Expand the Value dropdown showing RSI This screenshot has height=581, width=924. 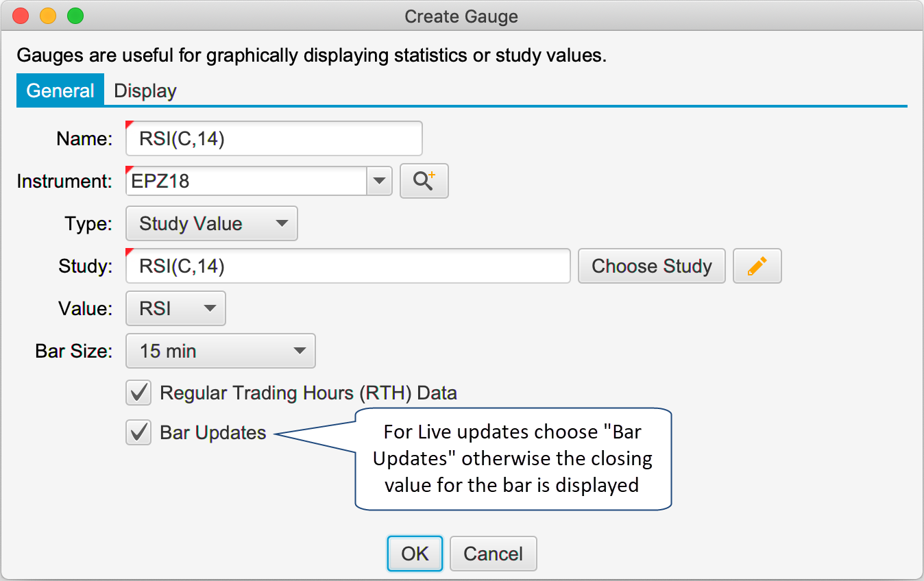pos(176,309)
